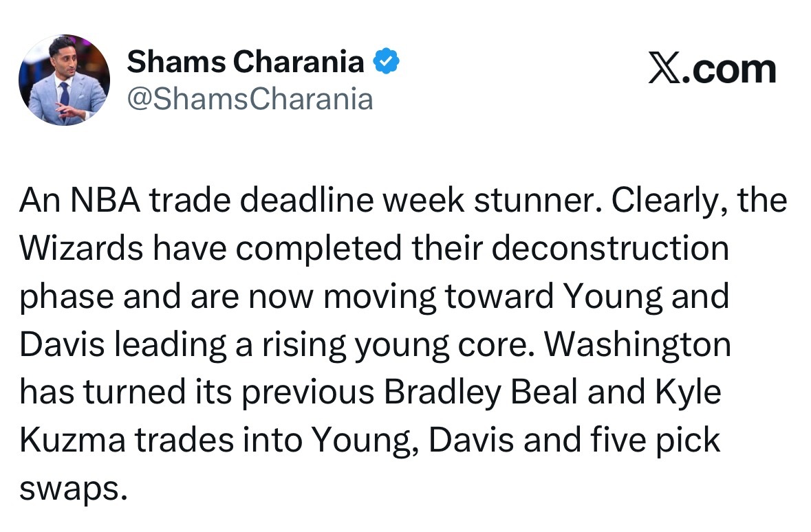811x532 pixels.
Task: Select the word "deconstruction" in the post
Action: (610, 248)
